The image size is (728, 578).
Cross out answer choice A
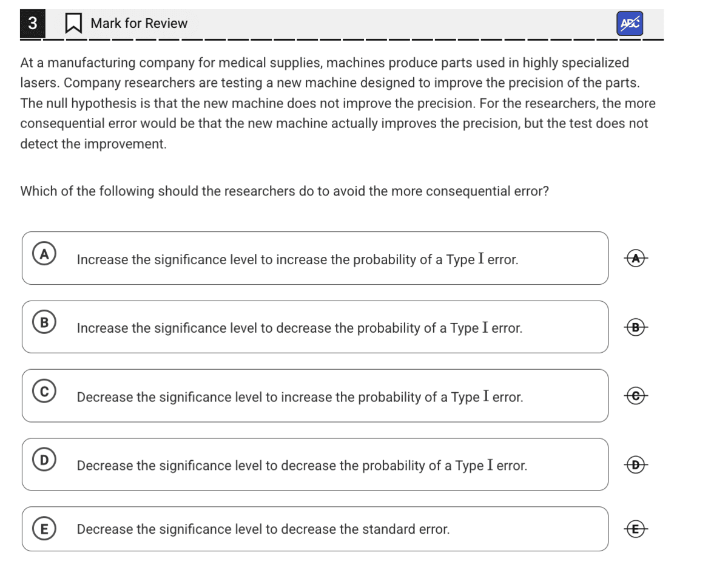[x=635, y=258]
